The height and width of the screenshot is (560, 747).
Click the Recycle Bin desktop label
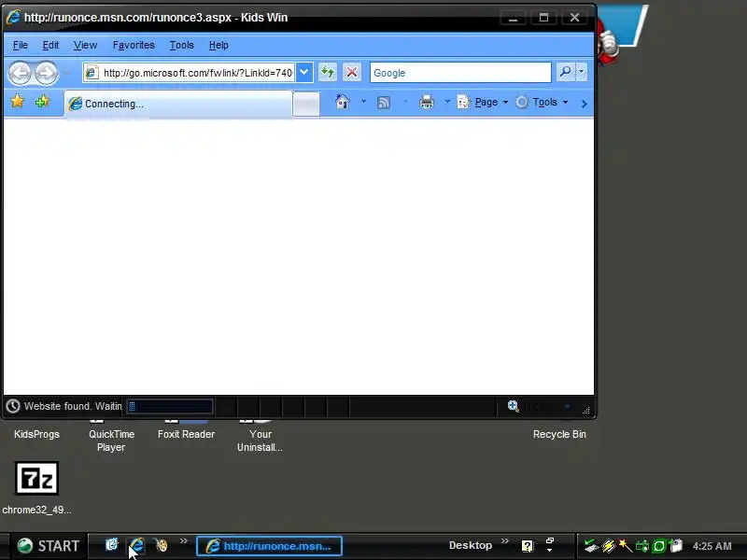(559, 434)
